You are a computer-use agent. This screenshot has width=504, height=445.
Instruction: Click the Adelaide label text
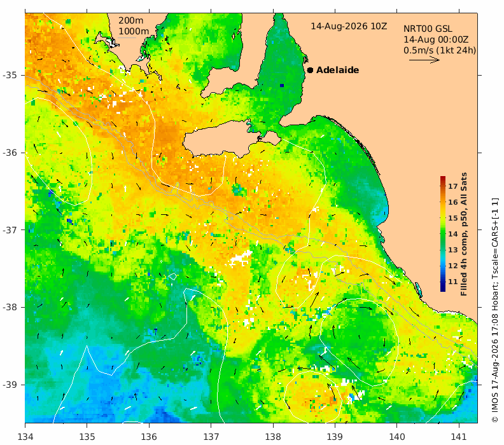pyautogui.click(x=337, y=70)
